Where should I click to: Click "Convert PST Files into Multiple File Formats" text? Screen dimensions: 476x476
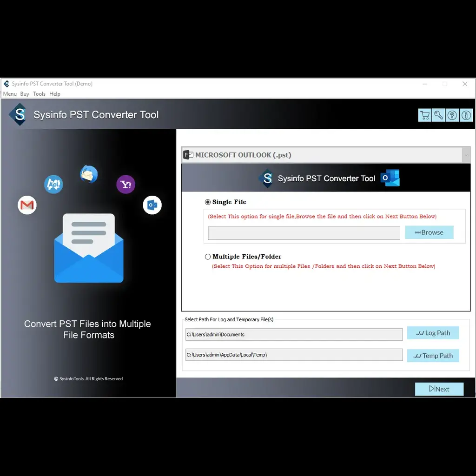87,330
